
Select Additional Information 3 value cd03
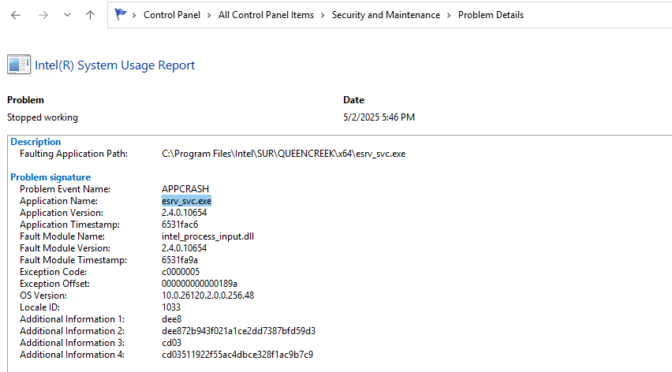[171, 343]
